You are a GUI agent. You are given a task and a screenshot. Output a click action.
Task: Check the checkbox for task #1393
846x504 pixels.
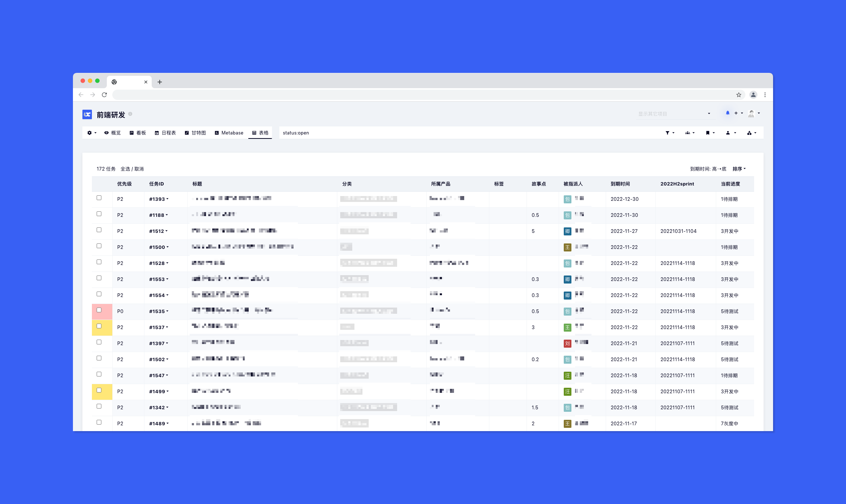[x=99, y=198]
